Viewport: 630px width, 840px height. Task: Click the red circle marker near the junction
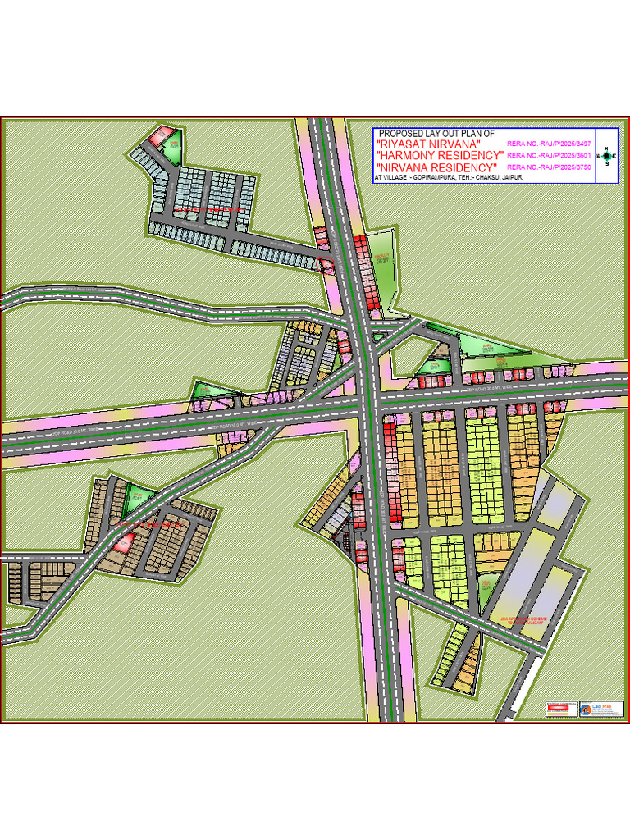(326, 263)
